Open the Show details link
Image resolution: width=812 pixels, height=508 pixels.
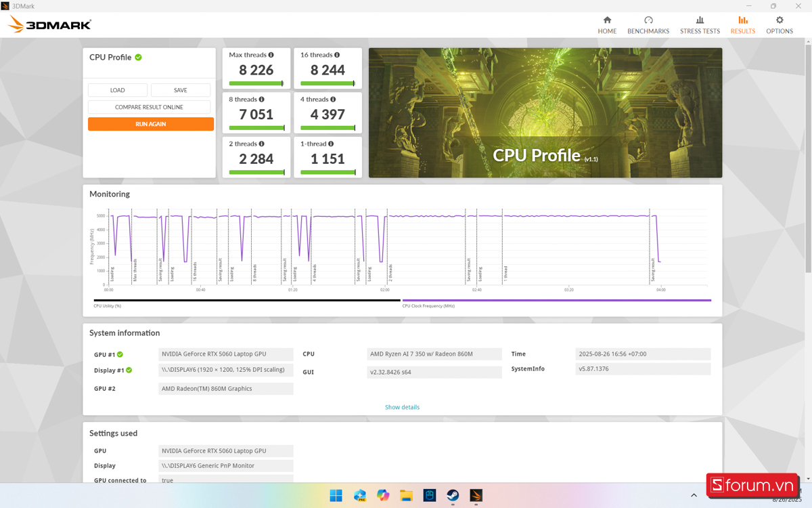point(402,407)
